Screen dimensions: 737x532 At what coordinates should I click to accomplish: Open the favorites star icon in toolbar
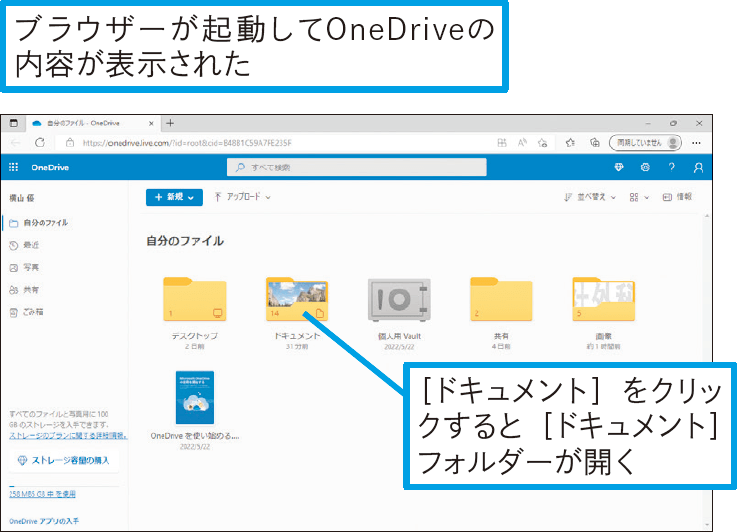(x=570, y=142)
